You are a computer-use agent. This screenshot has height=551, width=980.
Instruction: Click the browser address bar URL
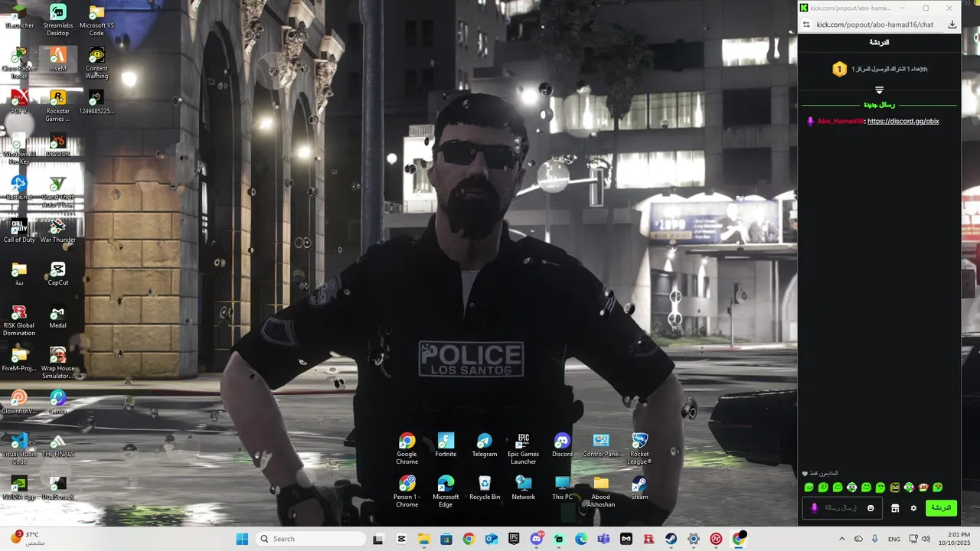[875, 24]
